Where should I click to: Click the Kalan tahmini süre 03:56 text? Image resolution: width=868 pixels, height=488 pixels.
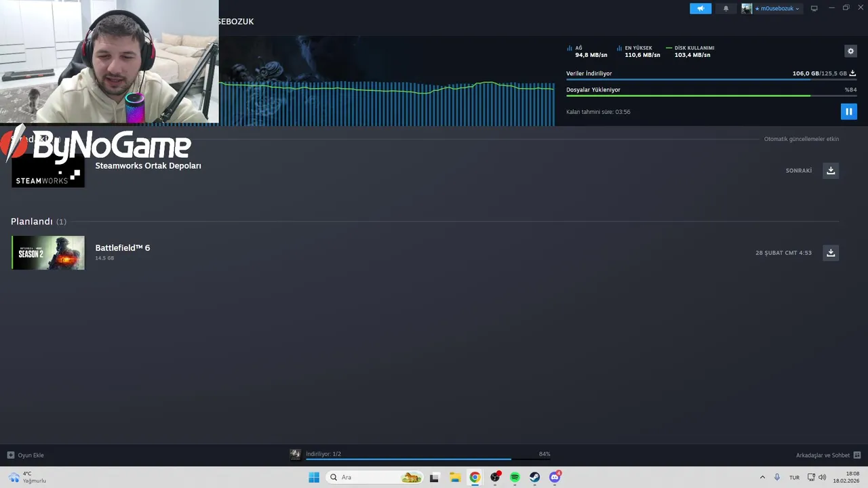coord(598,112)
